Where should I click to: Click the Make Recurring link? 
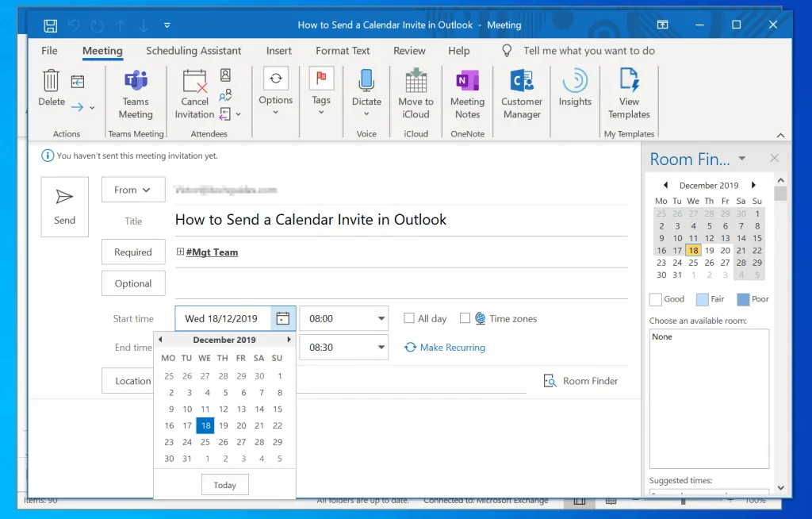coord(452,348)
